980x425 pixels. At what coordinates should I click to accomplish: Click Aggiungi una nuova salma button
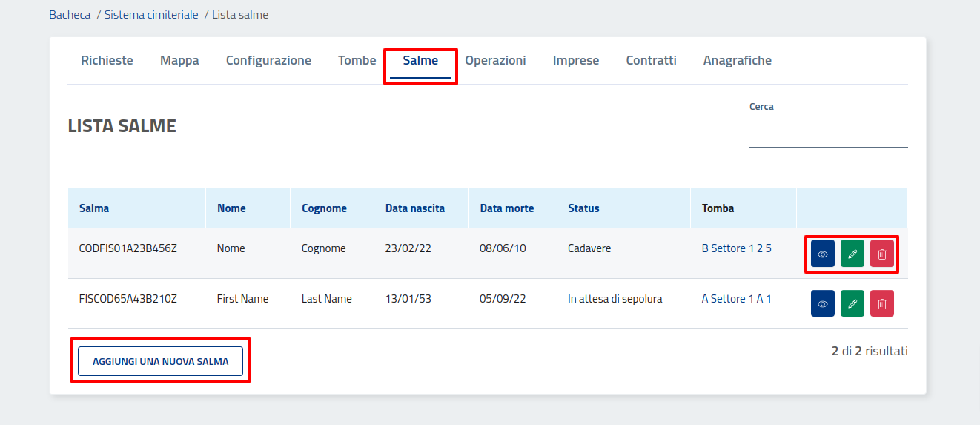160,361
